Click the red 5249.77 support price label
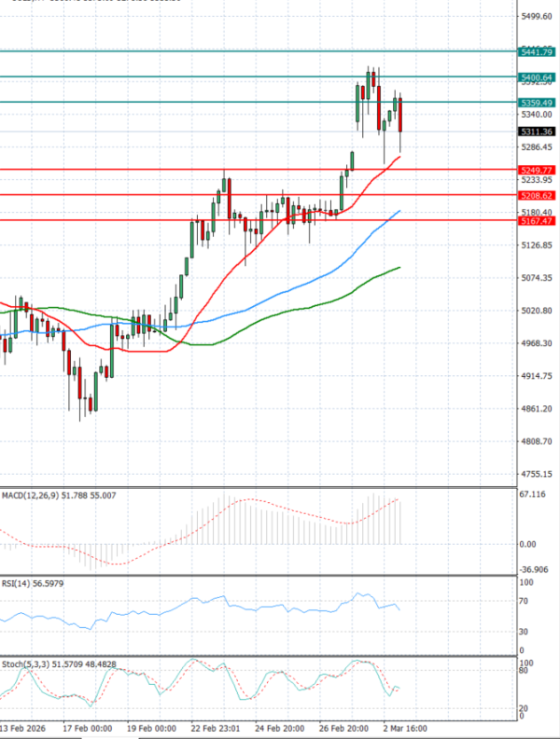The height and width of the screenshot is (739, 560). 536,170
